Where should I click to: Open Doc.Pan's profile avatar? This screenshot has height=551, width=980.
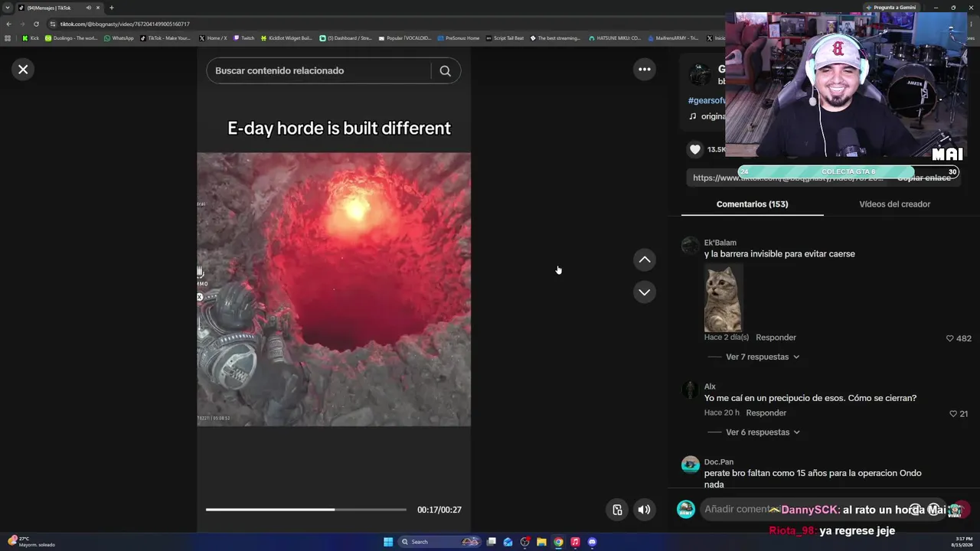point(691,465)
